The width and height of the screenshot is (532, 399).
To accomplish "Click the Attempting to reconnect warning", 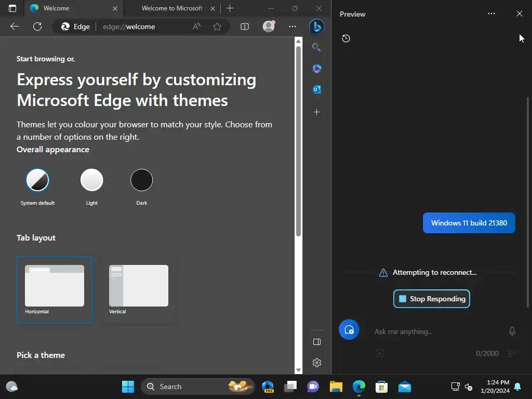I will pos(428,272).
